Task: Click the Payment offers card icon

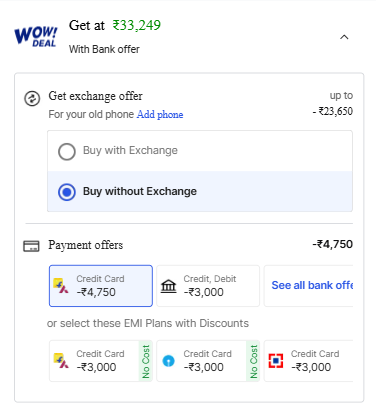Action: 31,246
